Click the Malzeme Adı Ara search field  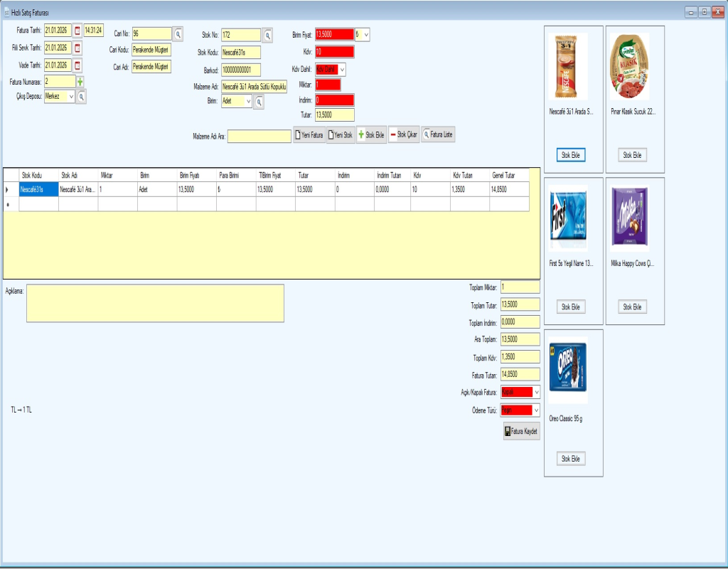(259, 136)
